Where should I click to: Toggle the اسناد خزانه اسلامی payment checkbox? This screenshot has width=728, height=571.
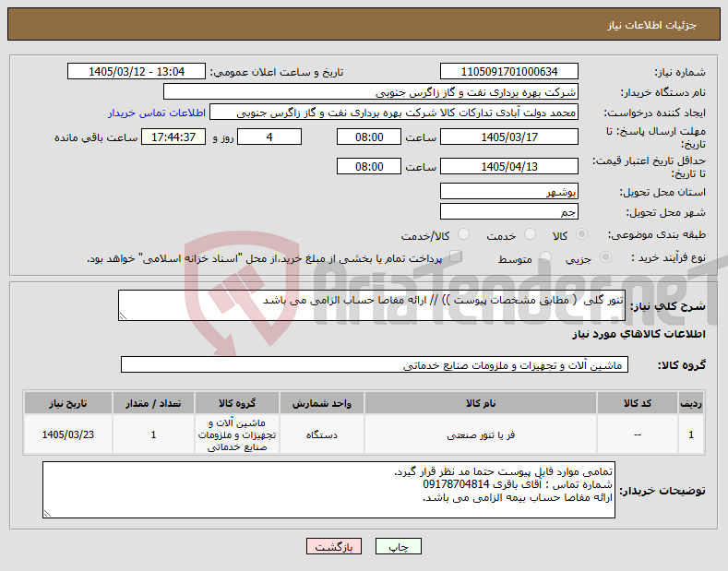[456, 256]
